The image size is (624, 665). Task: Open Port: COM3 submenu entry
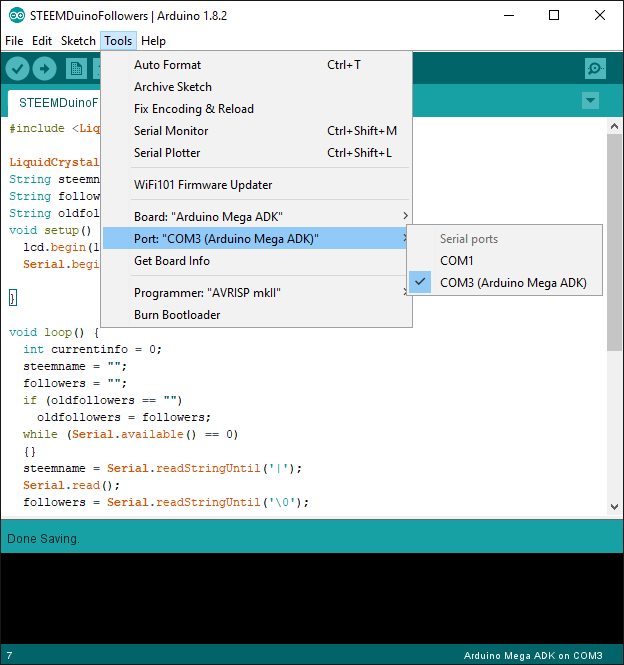coord(256,238)
